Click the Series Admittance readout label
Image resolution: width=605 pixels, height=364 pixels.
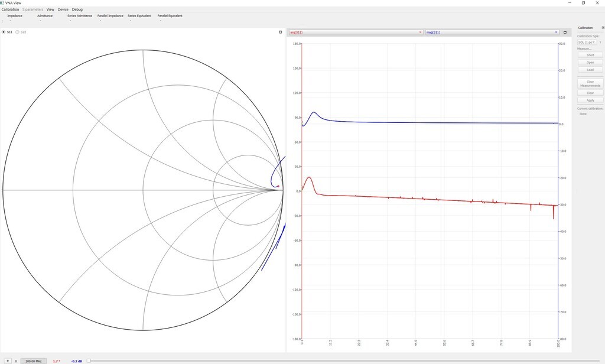tap(80, 16)
